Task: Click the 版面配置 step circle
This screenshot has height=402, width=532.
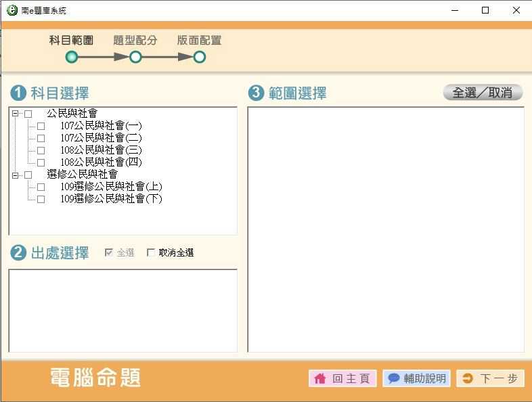Action: coord(200,57)
